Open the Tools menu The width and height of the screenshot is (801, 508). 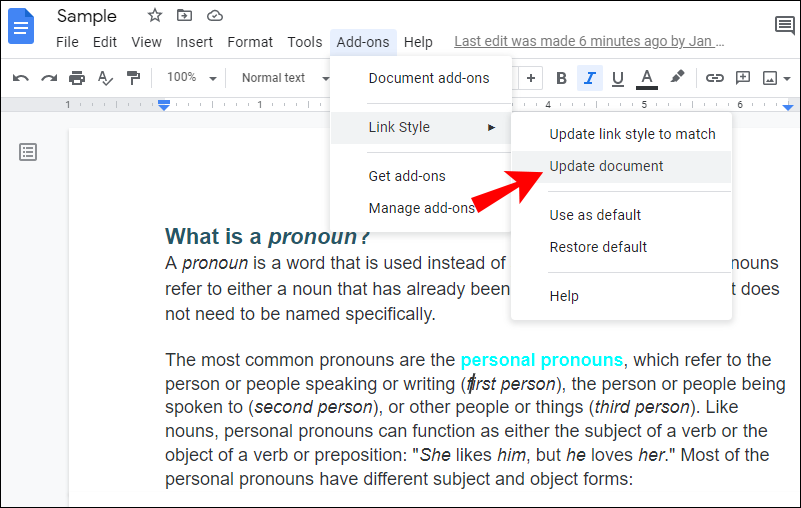[x=304, y=42]
